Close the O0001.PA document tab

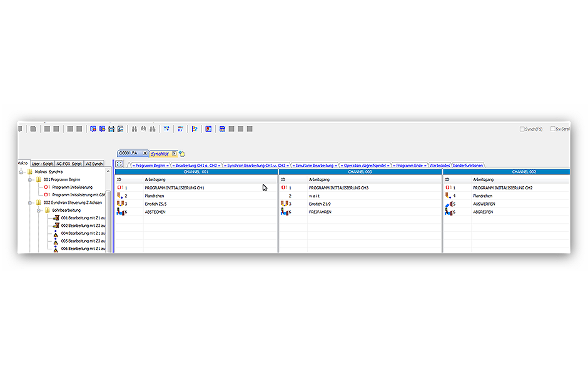[x=145, y=153]
